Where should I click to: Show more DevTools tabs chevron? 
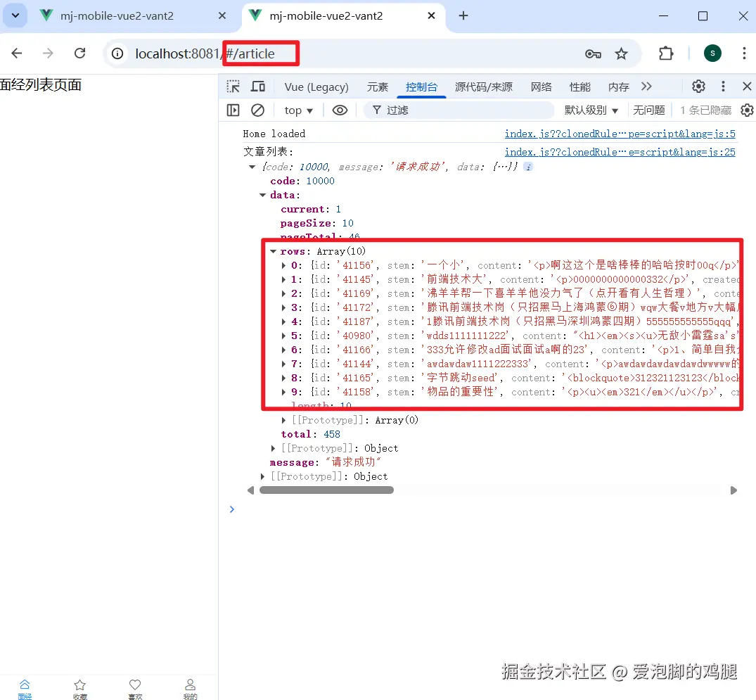pyautogui.click(x=646, y=87)
